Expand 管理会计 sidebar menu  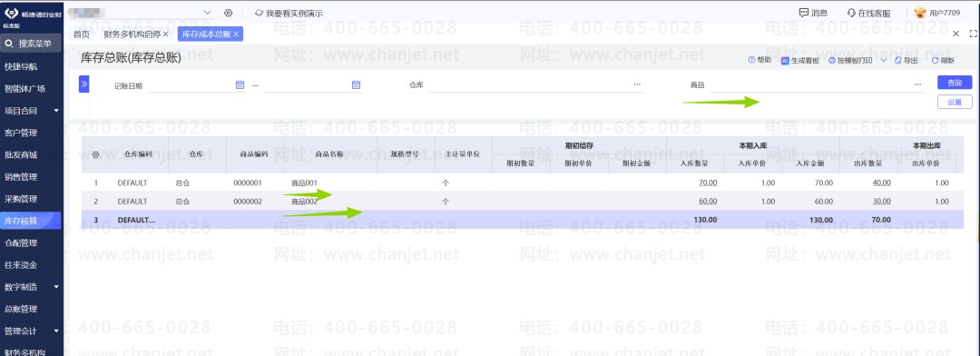click(31, 331)
